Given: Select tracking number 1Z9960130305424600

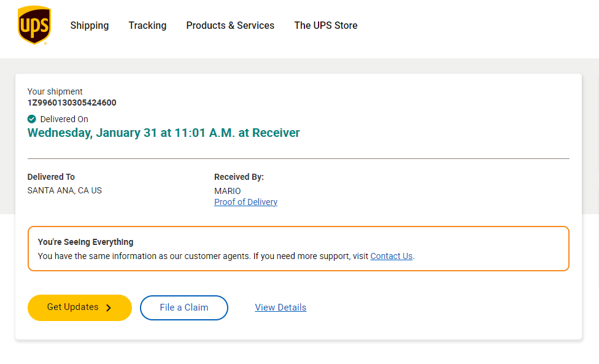Looking at the screenshot, I should tap(72, 103).
